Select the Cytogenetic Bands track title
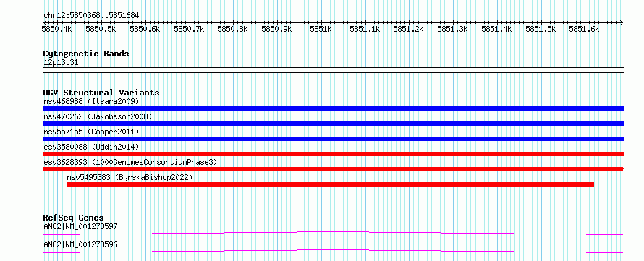The width and height of the screenshot is (644, 261). point(86,54)
